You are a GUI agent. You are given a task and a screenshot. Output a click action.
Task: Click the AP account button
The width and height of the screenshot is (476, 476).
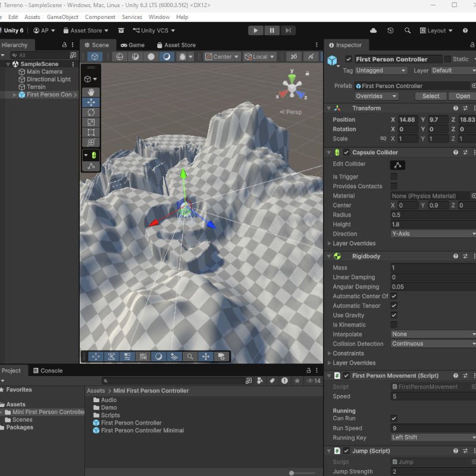pos(44,30)
